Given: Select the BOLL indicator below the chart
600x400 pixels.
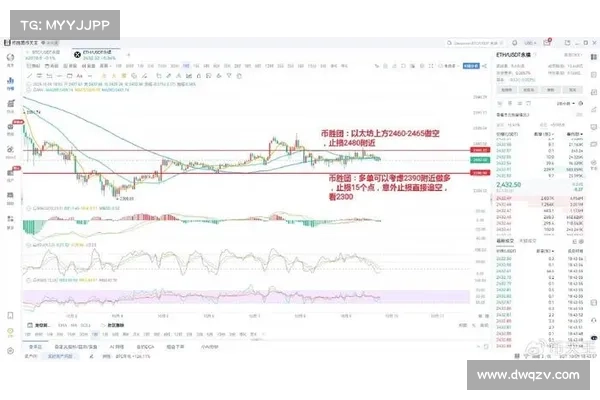Looking at the screenshot, I should [86, 325].
